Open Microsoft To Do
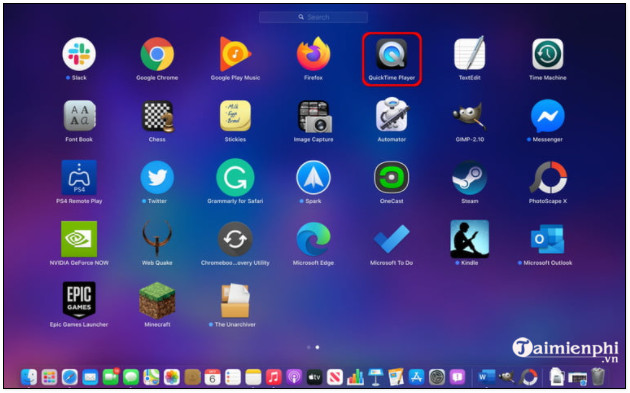Screen dimensions: 630x393 coord(391,239)
